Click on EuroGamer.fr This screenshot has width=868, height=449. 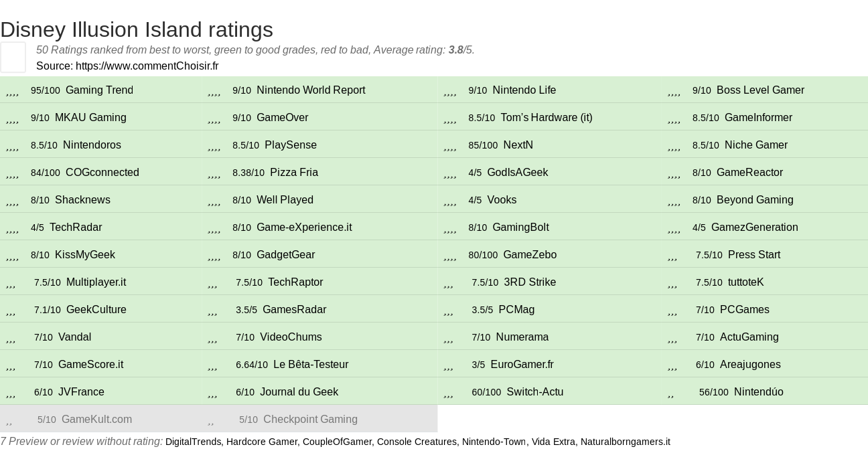click(x=522, y=365)
